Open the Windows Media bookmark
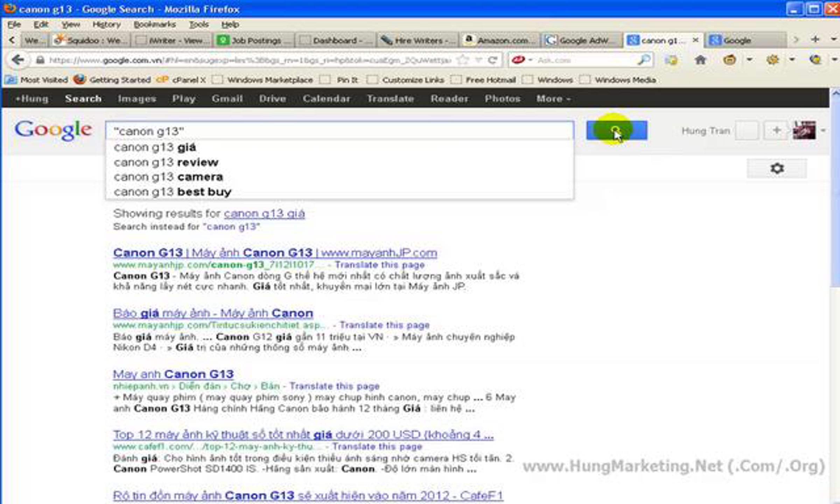Viewport: 840px width, 504px height. [618, 80]
